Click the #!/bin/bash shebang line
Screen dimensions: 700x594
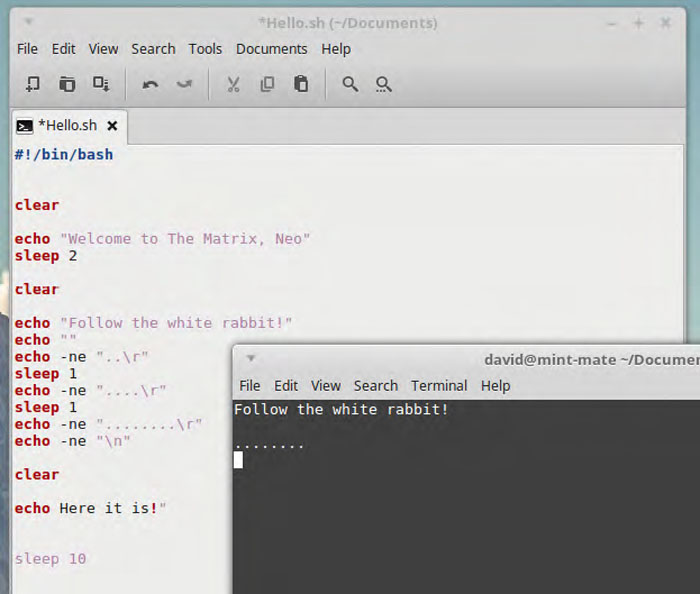[64, 154]
